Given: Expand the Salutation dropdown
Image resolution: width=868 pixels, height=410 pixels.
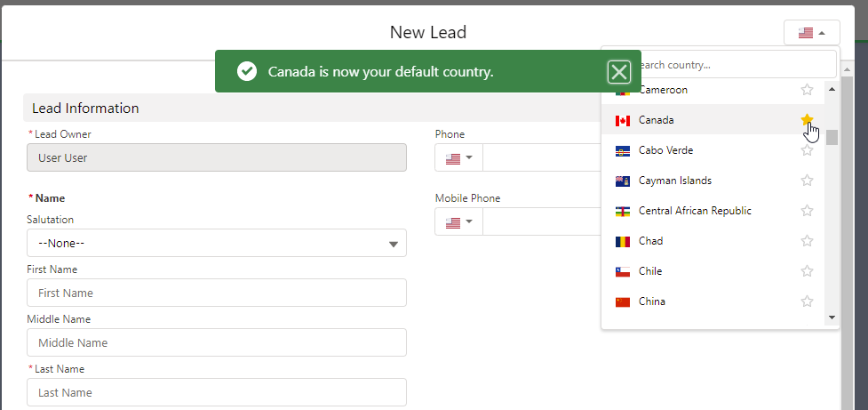Looking at the screenshot, I should [217, 243].
